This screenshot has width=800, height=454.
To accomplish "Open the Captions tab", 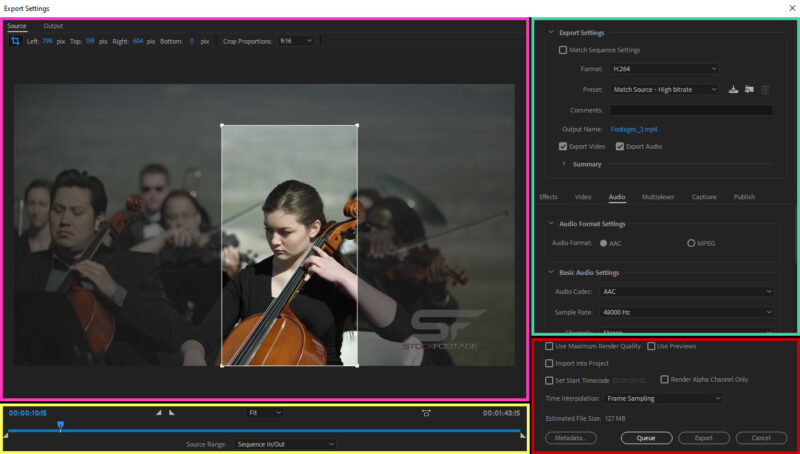I will [x=704, y=197].
